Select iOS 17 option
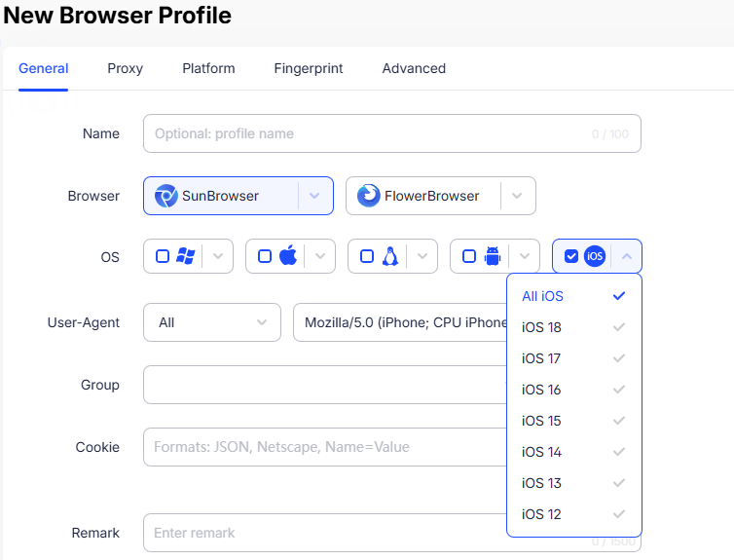734x560 pixels. (x=574, y=358)
